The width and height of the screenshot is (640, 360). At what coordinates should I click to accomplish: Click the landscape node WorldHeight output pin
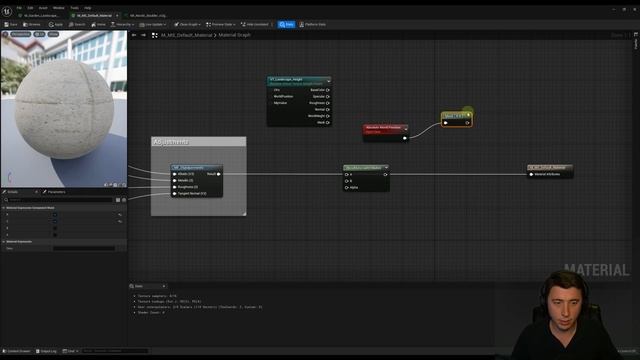click(x=328, y=116)
